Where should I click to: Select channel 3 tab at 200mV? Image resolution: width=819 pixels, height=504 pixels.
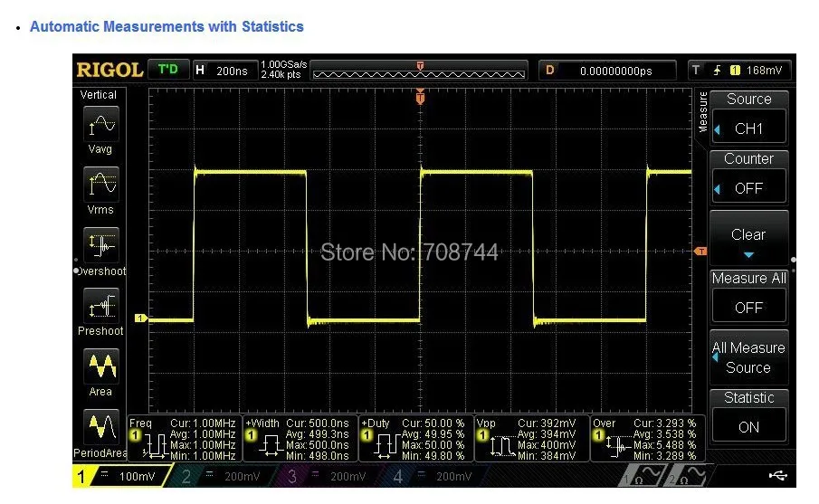[328, 476]
